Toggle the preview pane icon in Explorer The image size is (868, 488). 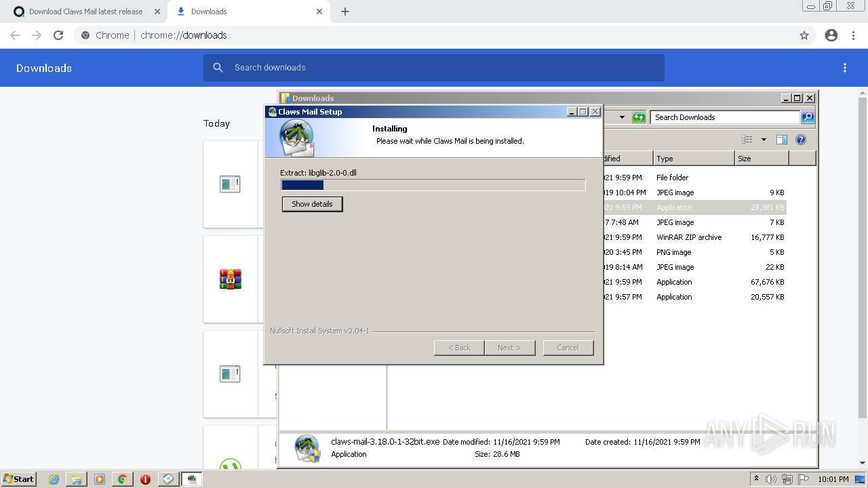click(x=781, y=140)
